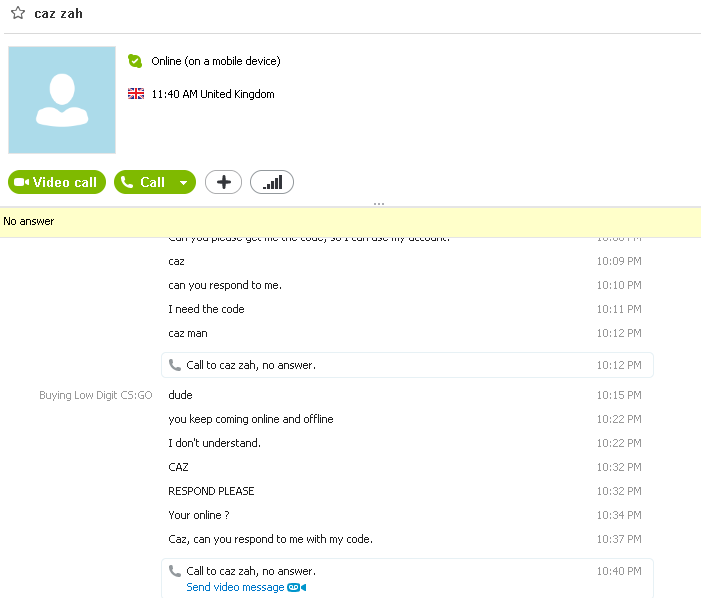This screenshot has width=701, height=598.
Task: Click the No answer notification bar
Action: pyautogui.click(x=350, y=222)
